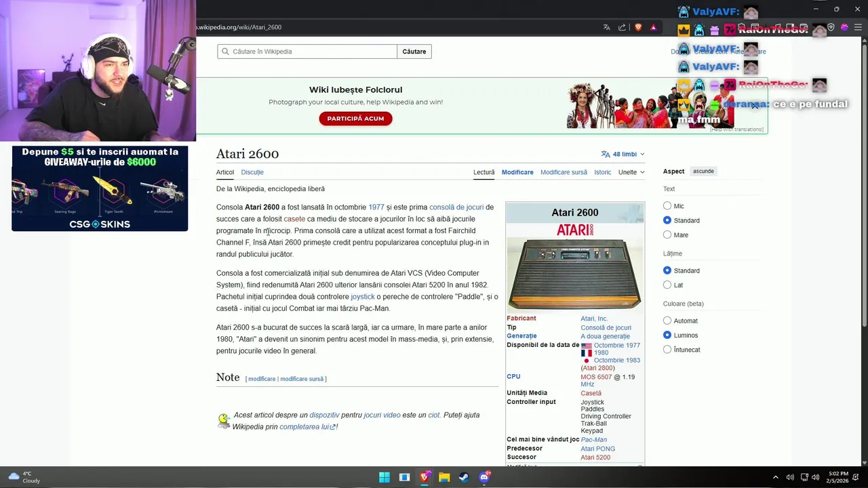
Task: Select Luminos color option
Action: click(667, 335)
